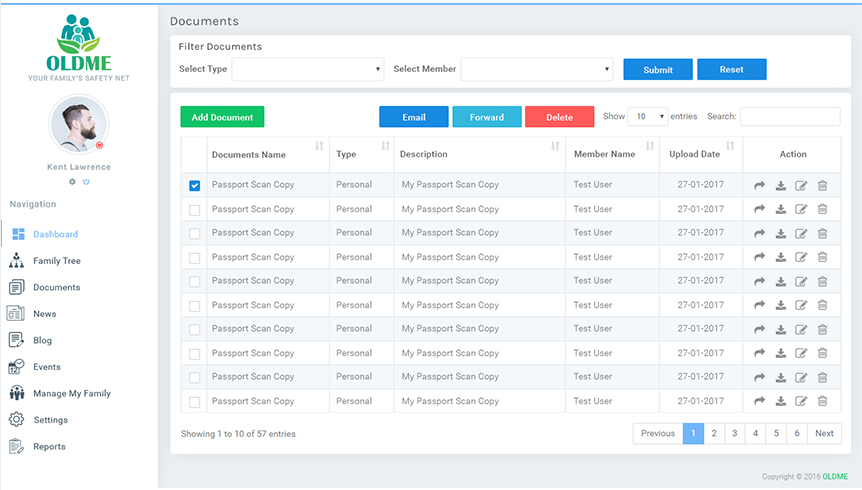Viewport: 862px width, 490px height.
Task: Open the Select Type dropdown
Action: pos(308,69)
